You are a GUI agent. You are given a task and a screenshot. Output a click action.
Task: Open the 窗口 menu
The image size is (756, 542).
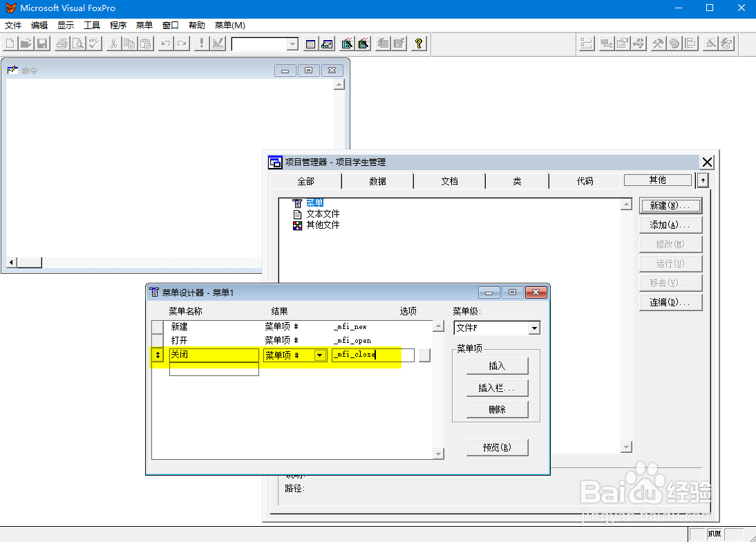point(170,25)
